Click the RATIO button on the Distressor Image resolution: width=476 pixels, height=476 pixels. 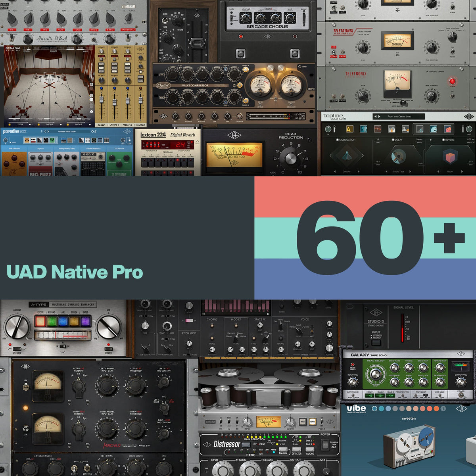(283, 450)
